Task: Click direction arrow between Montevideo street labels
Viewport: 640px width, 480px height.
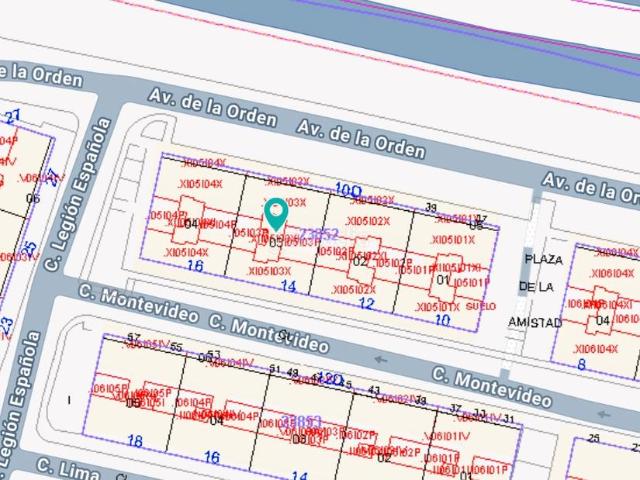Action: tap(381, 359)
